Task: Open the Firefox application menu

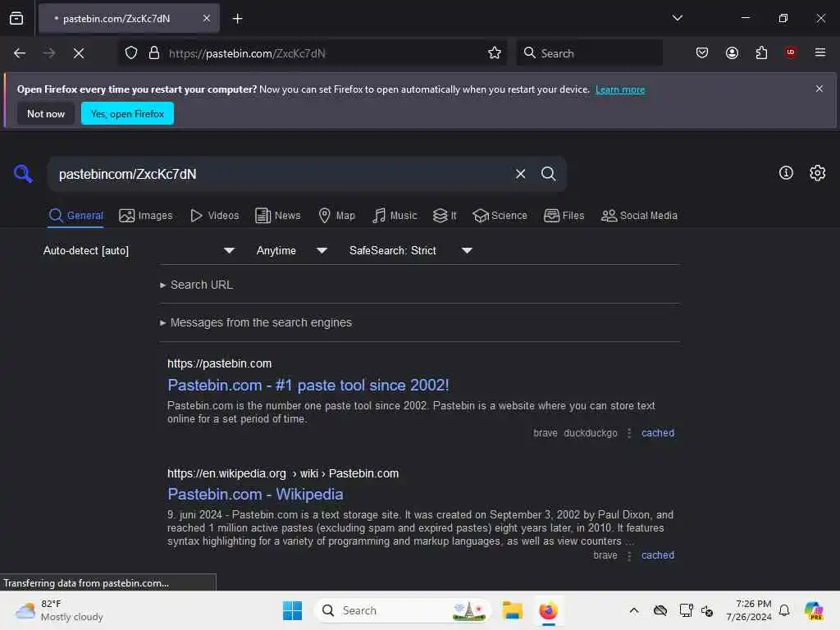Action: click(819, 52)
